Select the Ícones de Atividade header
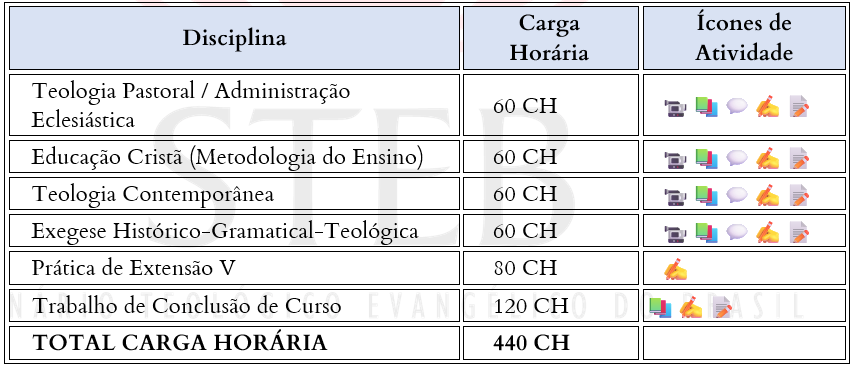The height and width of the screenshot is (366, 852). [x=744, y=38]
